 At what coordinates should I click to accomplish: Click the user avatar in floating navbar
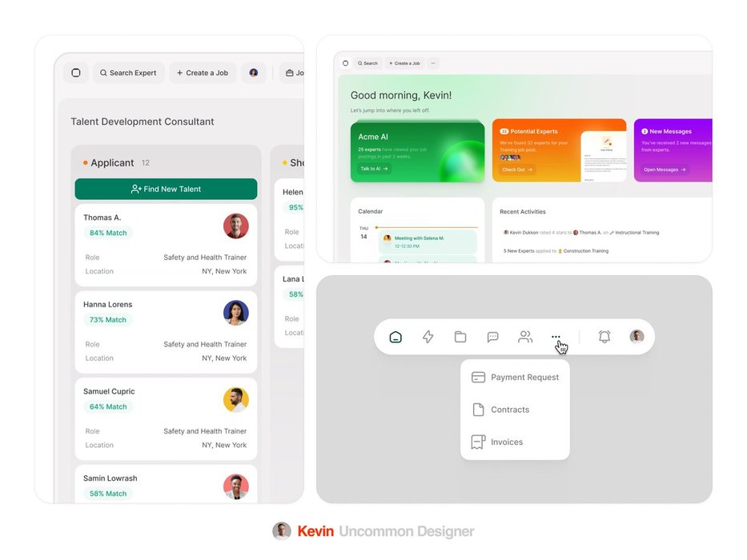tap(637, 337)
